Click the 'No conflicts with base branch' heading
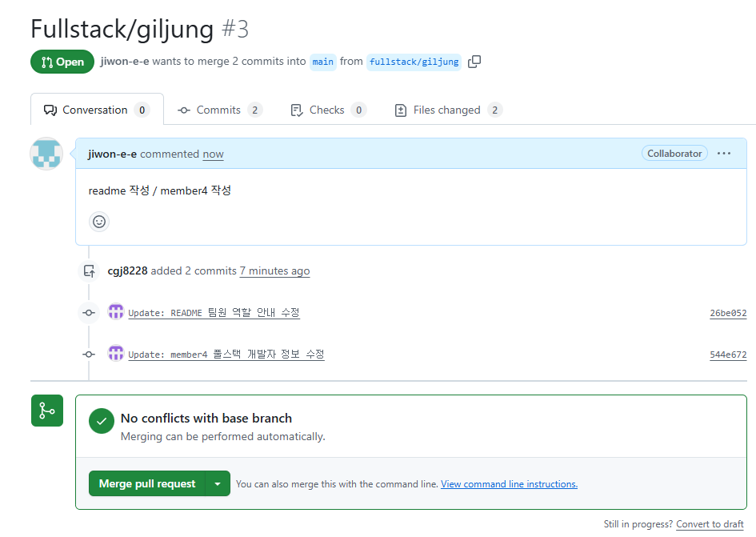Image resolution: width=756 pixels, height=537 pixels. (x=206, y=418)
